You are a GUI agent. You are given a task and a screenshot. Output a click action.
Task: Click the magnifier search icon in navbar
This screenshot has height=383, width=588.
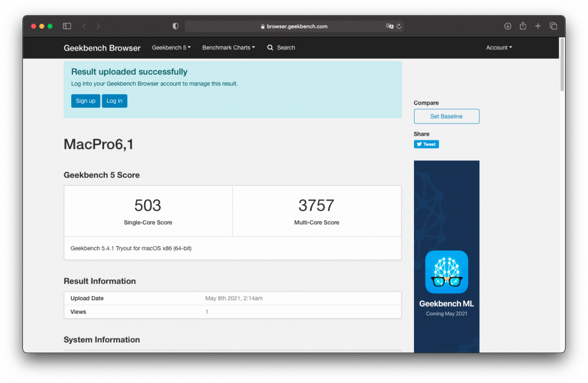point(270,48)
